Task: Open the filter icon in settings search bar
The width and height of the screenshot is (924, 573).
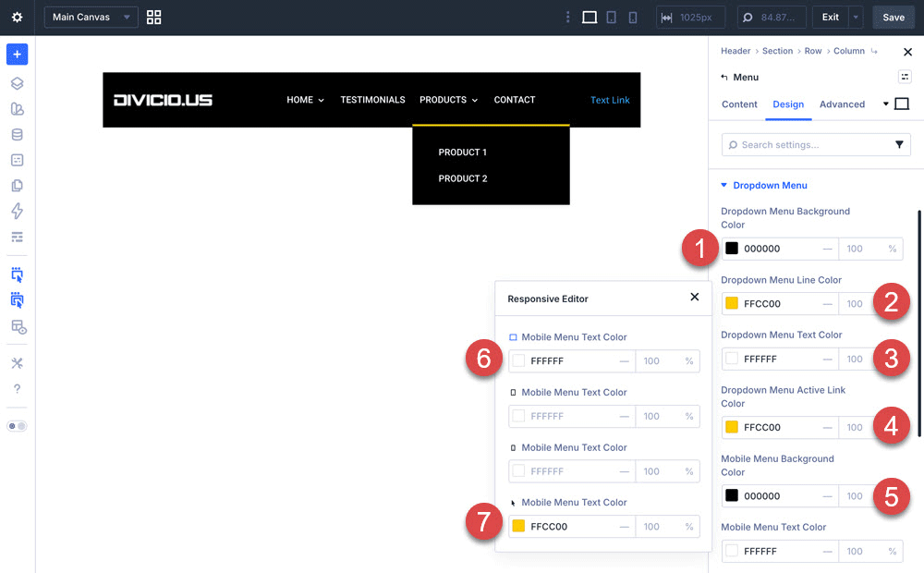Action: click(x=898, y=144)
